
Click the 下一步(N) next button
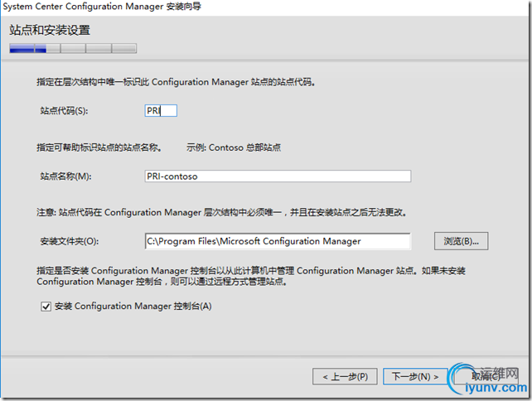tap(415, 377)
